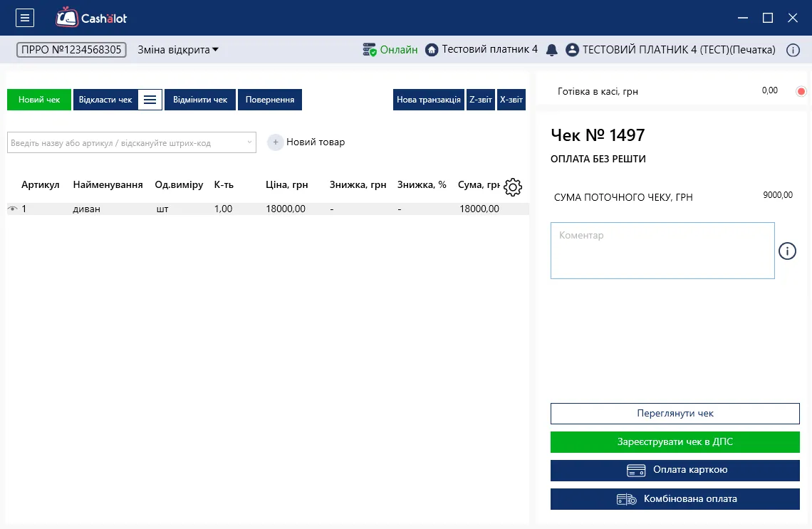Click the red cash indicator dot
812x529 pixels.
[801, 92]
